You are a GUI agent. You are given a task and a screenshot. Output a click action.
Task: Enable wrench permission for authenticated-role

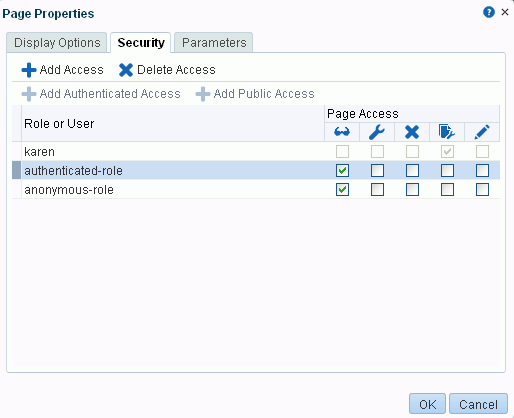click(377, 171)
